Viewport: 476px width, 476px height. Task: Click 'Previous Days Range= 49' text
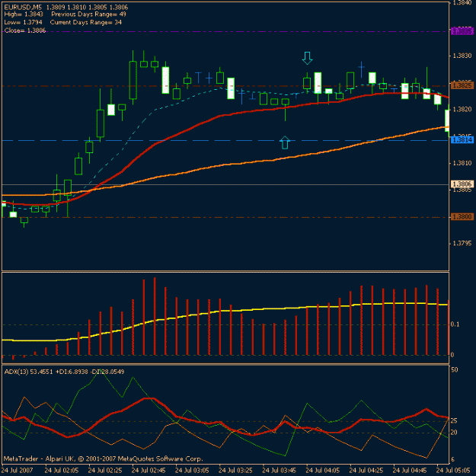coord(88,14)
